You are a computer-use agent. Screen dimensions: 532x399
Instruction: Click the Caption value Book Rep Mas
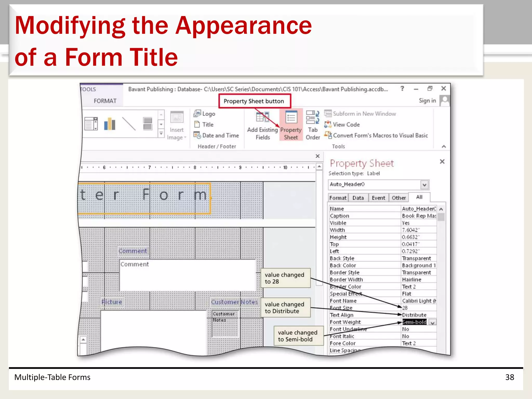pyautogui.click(x=419, y=216)
